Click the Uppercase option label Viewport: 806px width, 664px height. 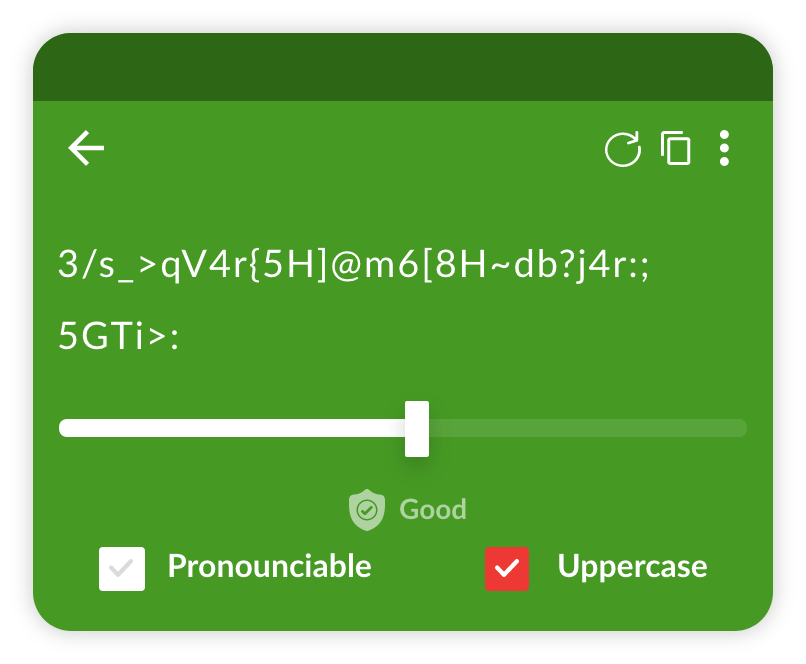[x=632, y=566]
